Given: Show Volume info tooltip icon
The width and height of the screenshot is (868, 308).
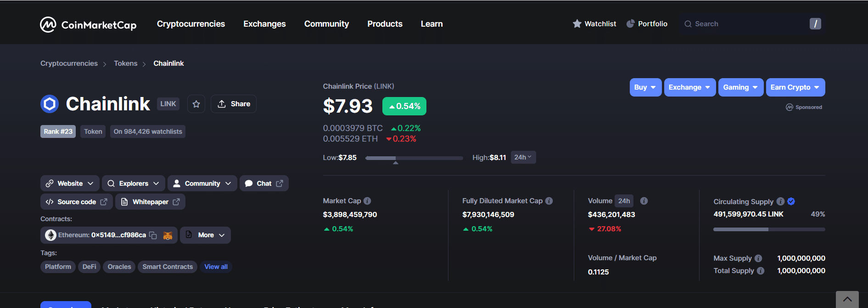Looking at the screenshot, I should pos(644,201).
